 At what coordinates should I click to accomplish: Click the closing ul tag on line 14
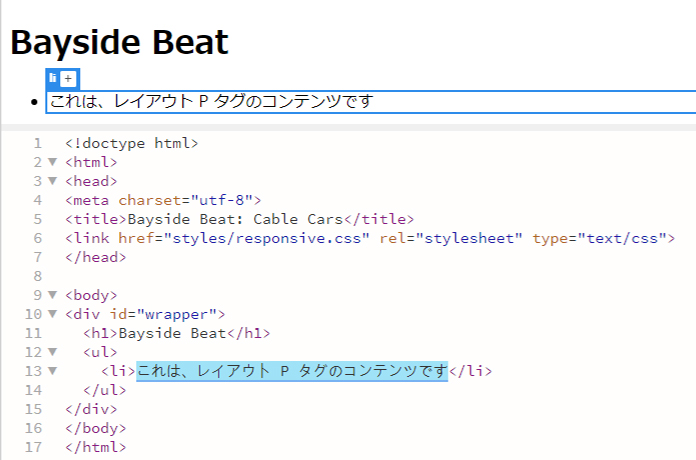(x=105, y=390)
